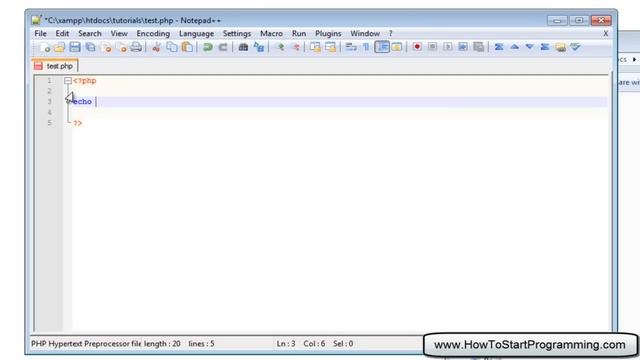Click the Close All toolbar icon

pos(122,47)
